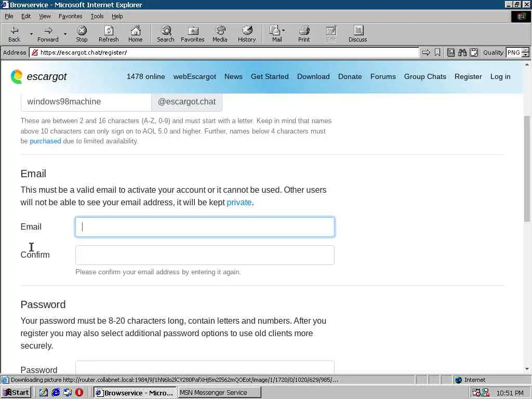Click the escargot snail logo
This screenshot has width=532, height=399.
[16, 77]
